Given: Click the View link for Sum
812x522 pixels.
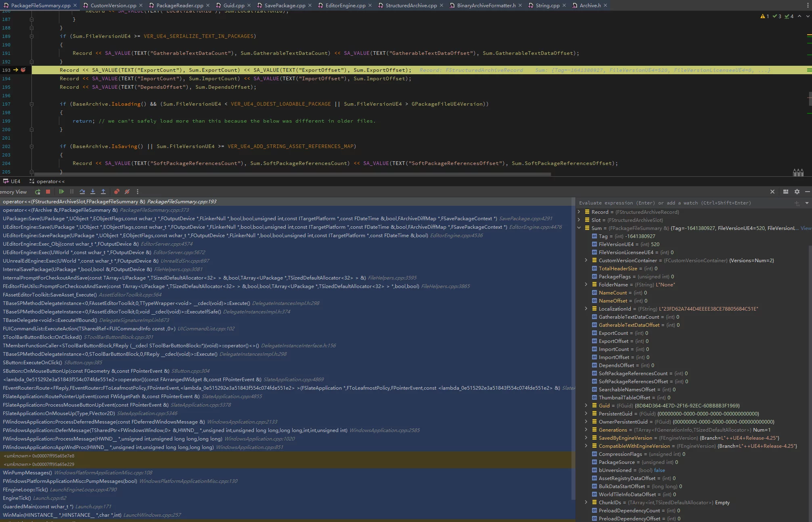Looking at the screenshot, I should pyautogui.click(x=806, y=228).
